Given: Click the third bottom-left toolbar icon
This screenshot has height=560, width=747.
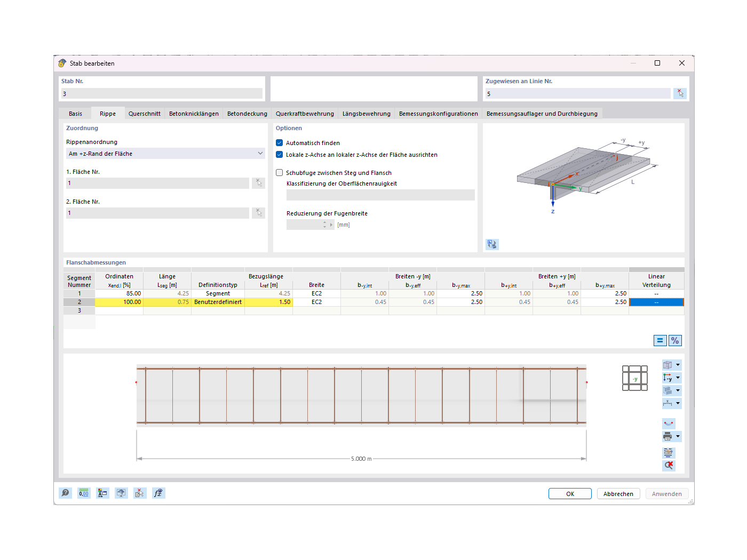Looking at the screenshot, I should pos(102,493).
